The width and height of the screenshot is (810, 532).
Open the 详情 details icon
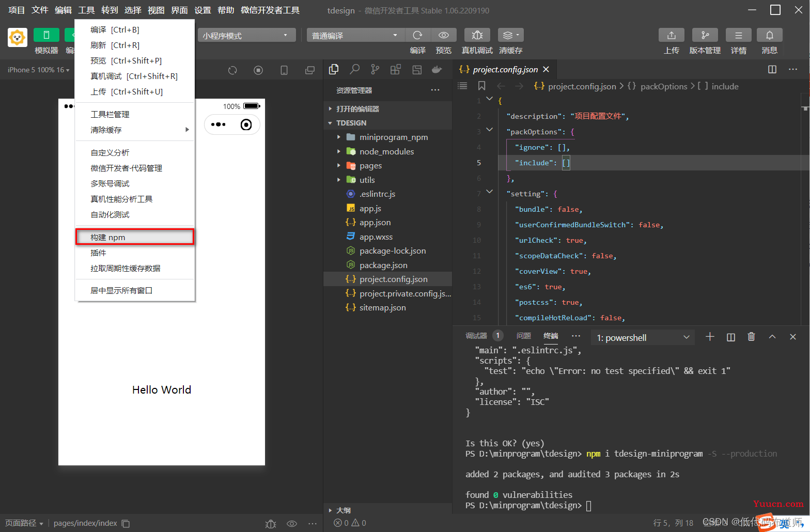[739, 35]
